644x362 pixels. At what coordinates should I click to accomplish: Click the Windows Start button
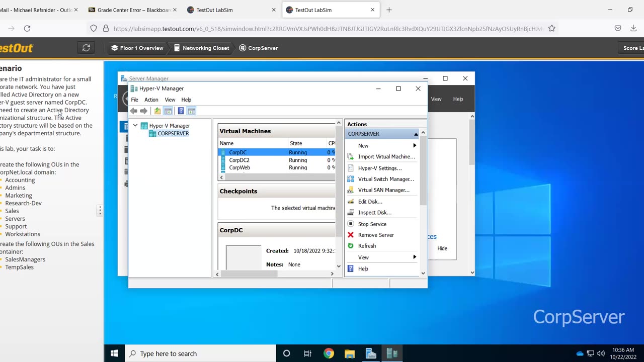pos(114,353)
